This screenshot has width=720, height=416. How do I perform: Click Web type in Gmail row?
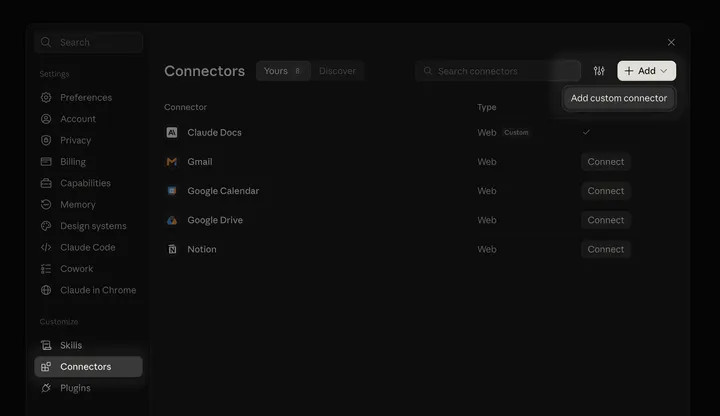point(487,162)
